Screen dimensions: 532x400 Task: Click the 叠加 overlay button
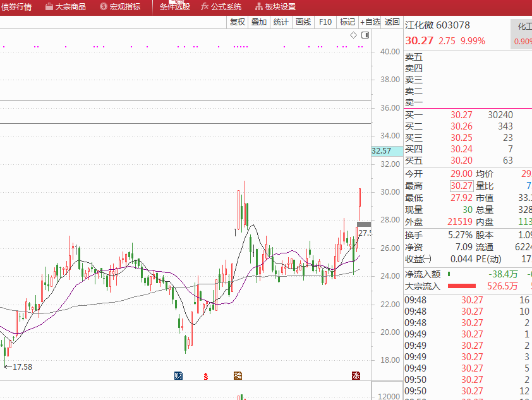[x=259, y=22]
